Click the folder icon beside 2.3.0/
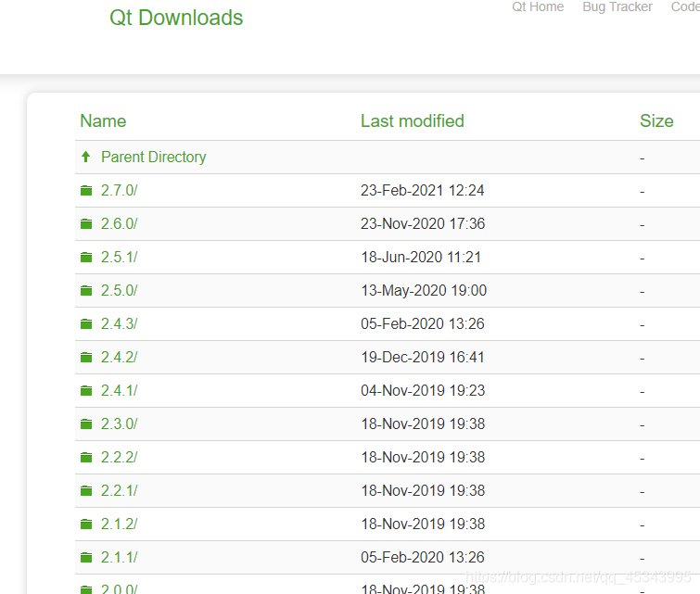Screen dimensions: 700x594 pyautogui.click(x=86, y=423)
